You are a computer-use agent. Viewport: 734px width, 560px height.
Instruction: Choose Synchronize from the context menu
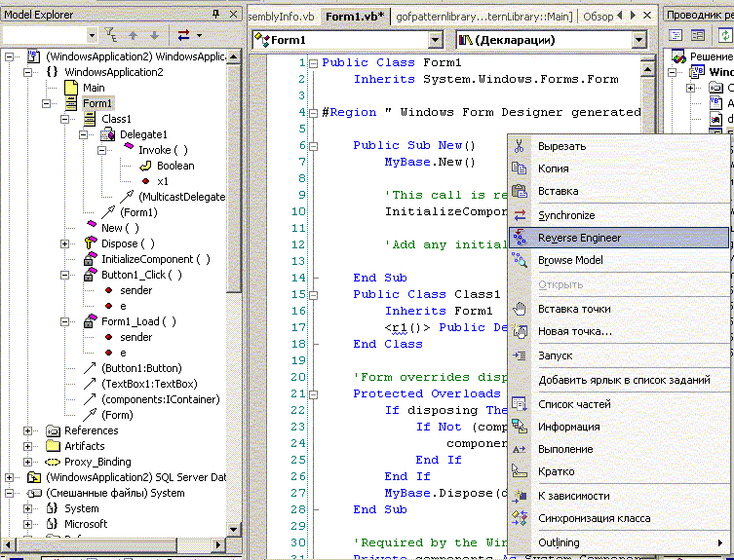pos(618,215)
